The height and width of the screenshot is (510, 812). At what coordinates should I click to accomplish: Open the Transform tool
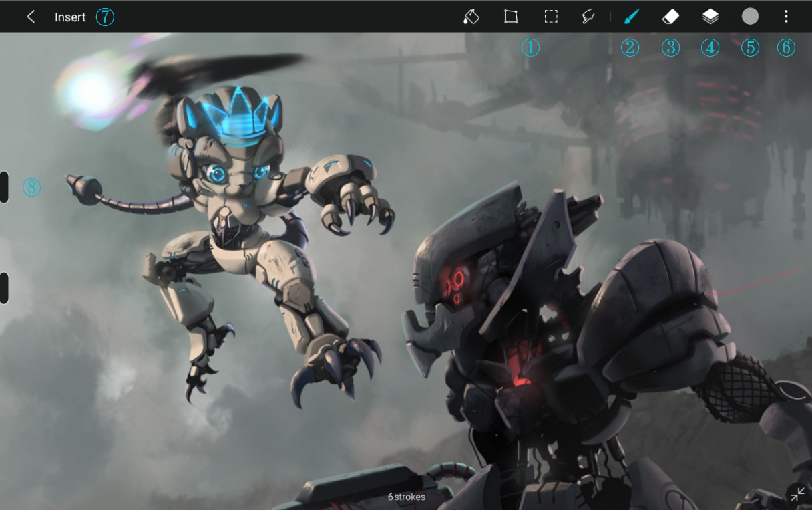pyautogui.click(x=511, y=17)
